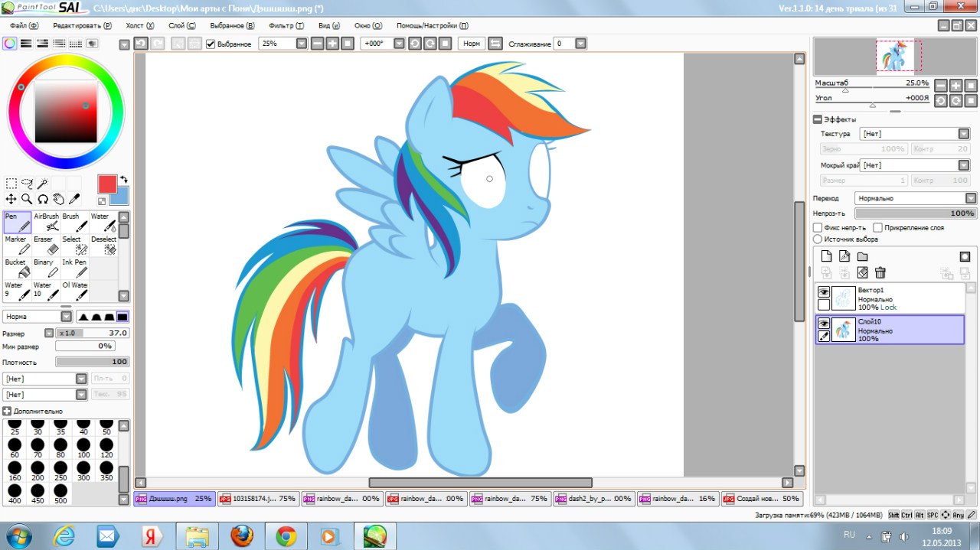Pick the Eraser tool
980x550 pixels.
[46, 246]
